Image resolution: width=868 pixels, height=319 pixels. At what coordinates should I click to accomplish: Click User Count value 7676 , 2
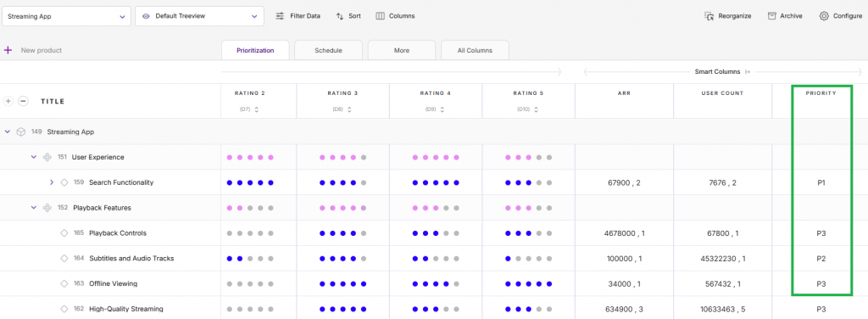coord(722,182)
